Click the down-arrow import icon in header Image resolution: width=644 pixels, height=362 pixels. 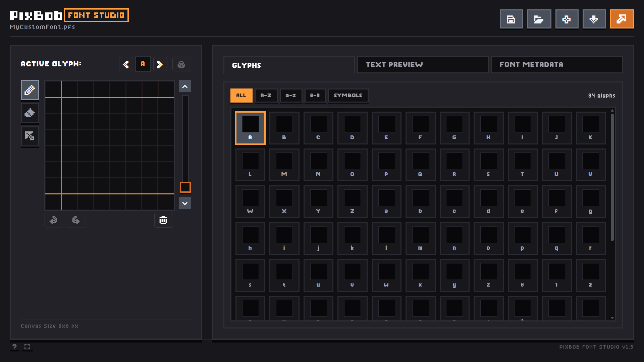pos(594,19)
